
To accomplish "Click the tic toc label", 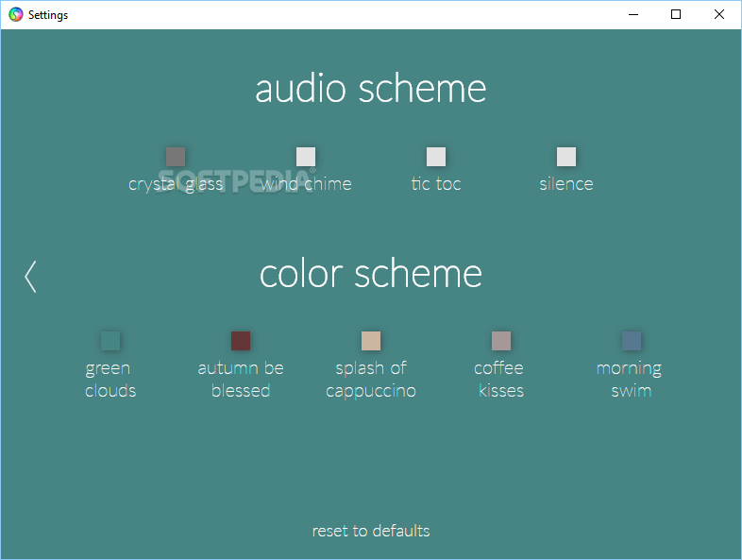I will [x=436, y=183].
